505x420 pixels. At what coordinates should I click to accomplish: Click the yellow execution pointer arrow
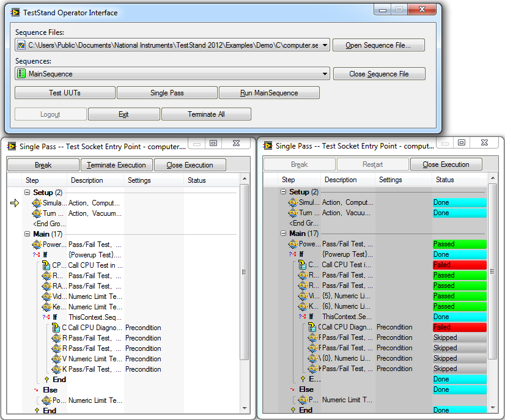[x=15, y=203]
